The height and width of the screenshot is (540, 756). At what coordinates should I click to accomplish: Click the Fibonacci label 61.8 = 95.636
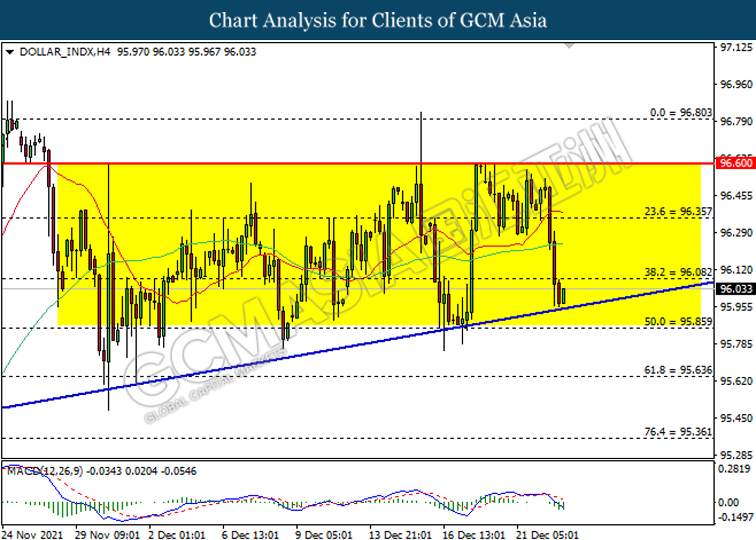click(678, 371)
